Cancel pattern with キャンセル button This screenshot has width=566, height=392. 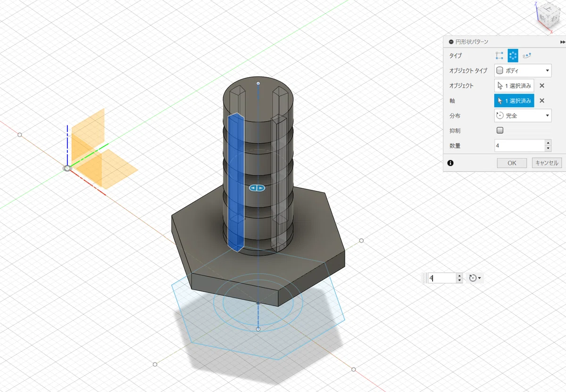click(547, 163)
